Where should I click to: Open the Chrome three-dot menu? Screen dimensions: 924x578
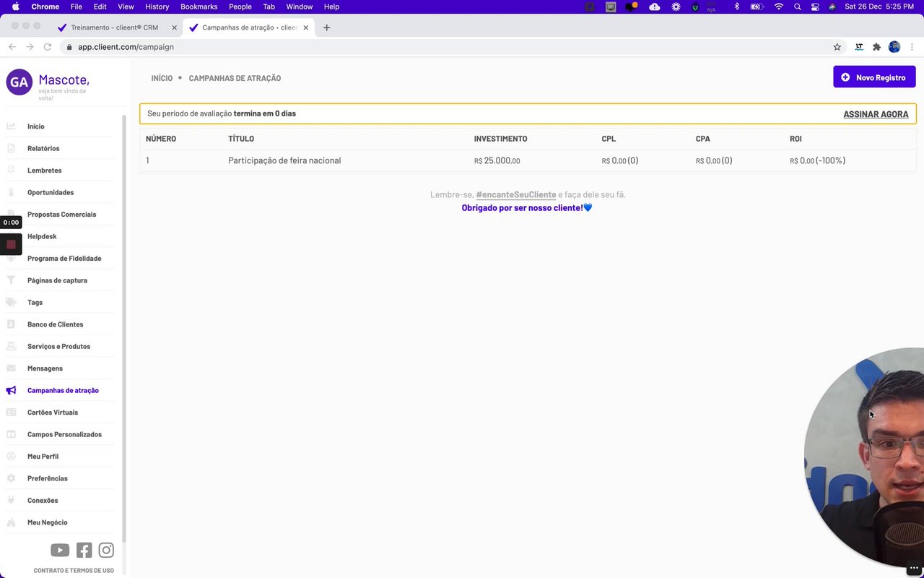pyautogui.click(x=912, y=47)
